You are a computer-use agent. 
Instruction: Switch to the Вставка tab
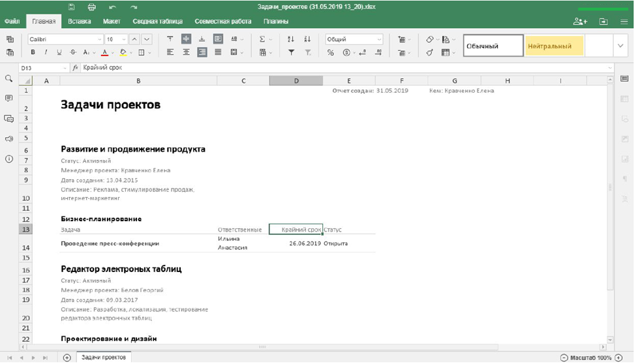[x=80, y=21]
